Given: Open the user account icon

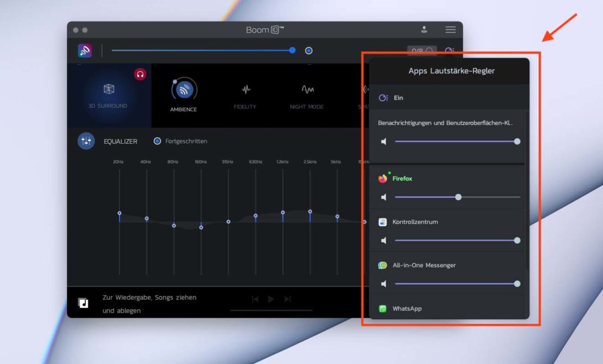Looking at the screenshot, I should click(x=425, y=28).
